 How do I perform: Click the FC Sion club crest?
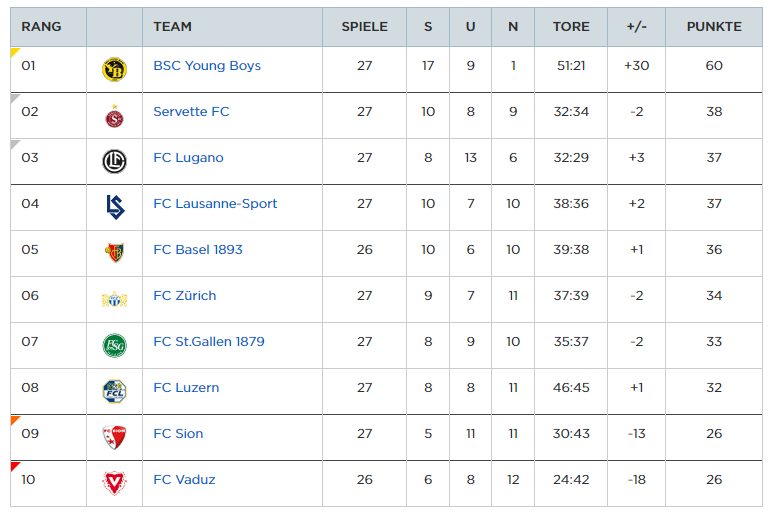(x=114, y=437)
